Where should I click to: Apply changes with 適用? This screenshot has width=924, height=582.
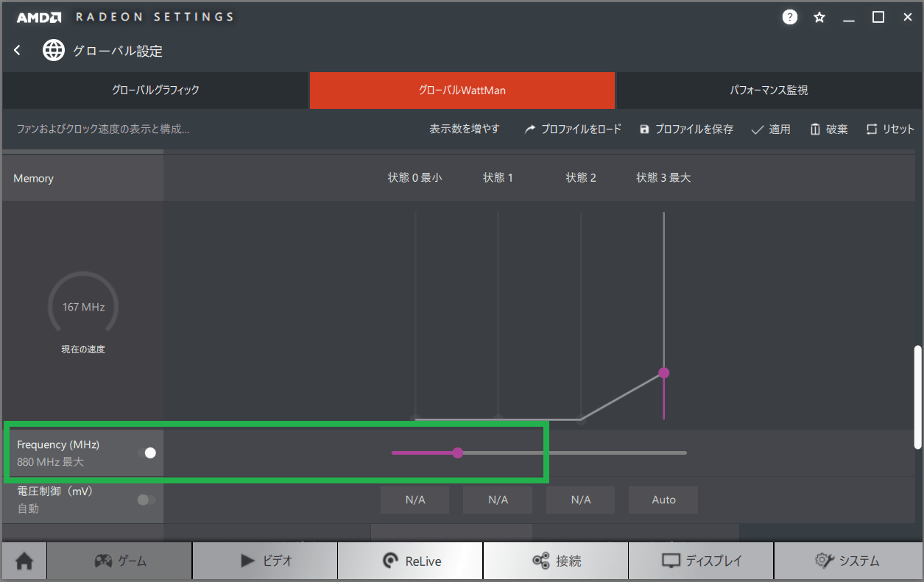coord(771,129)
